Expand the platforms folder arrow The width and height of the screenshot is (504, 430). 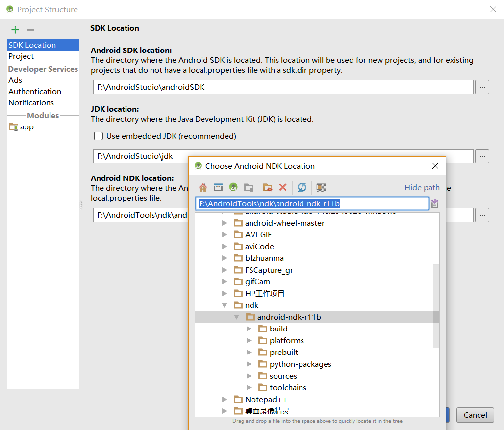tap(249, 340)
